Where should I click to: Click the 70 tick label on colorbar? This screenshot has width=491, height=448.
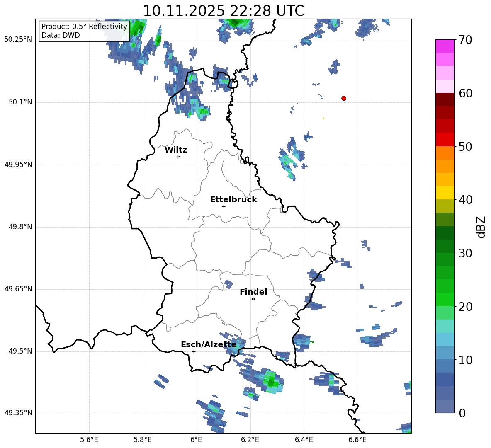click(465, 40)
